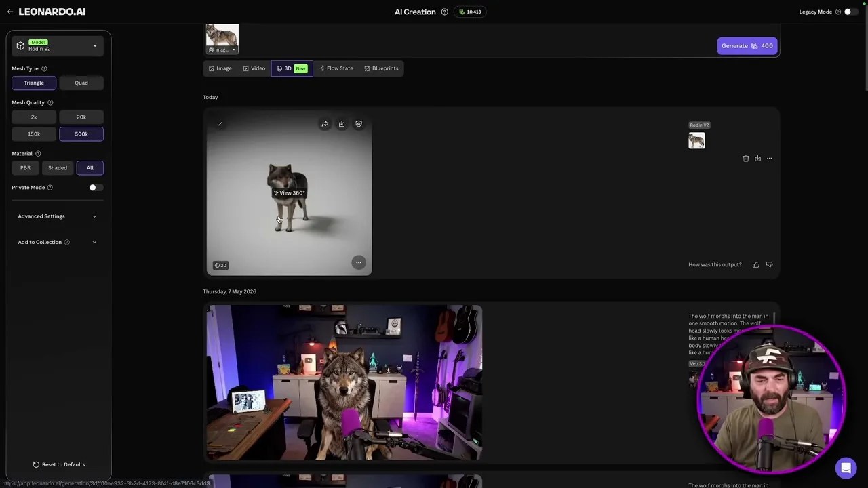Open the Rodin V2 model dropdown
Screen dimensions: 868x488
[58, 45]
